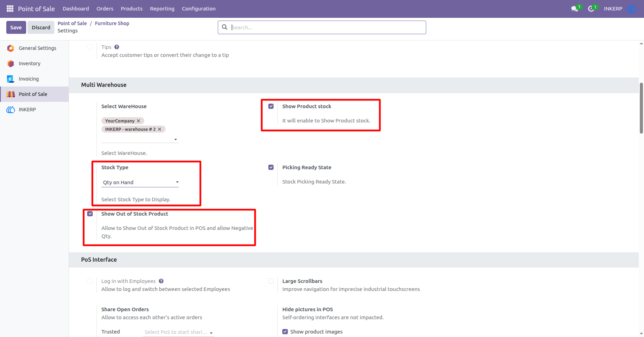Image resolution: width=644 pixels, height=337 pixels.
Task: Toggle the Tips checkbox
Action: click(x=90, y=47)
